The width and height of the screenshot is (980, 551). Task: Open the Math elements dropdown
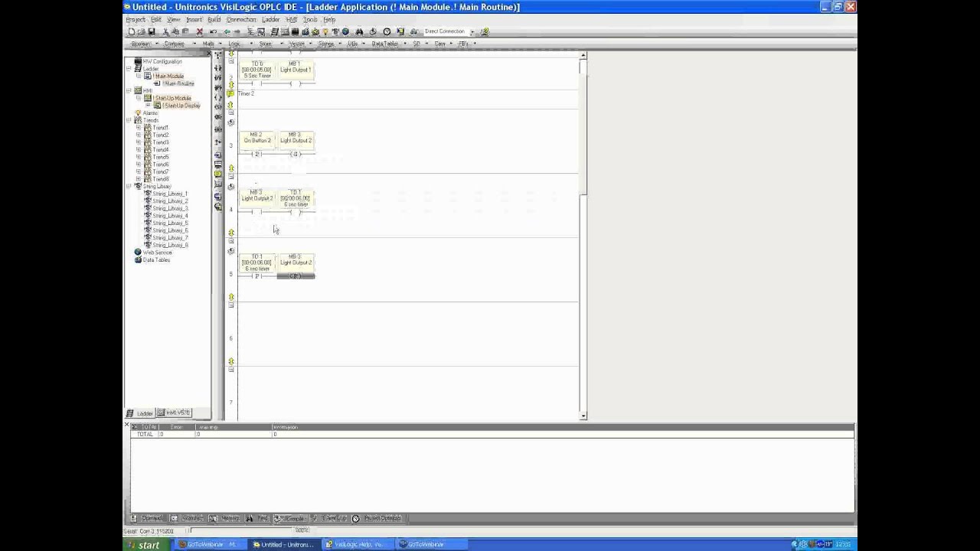click(x=221, y=44)
